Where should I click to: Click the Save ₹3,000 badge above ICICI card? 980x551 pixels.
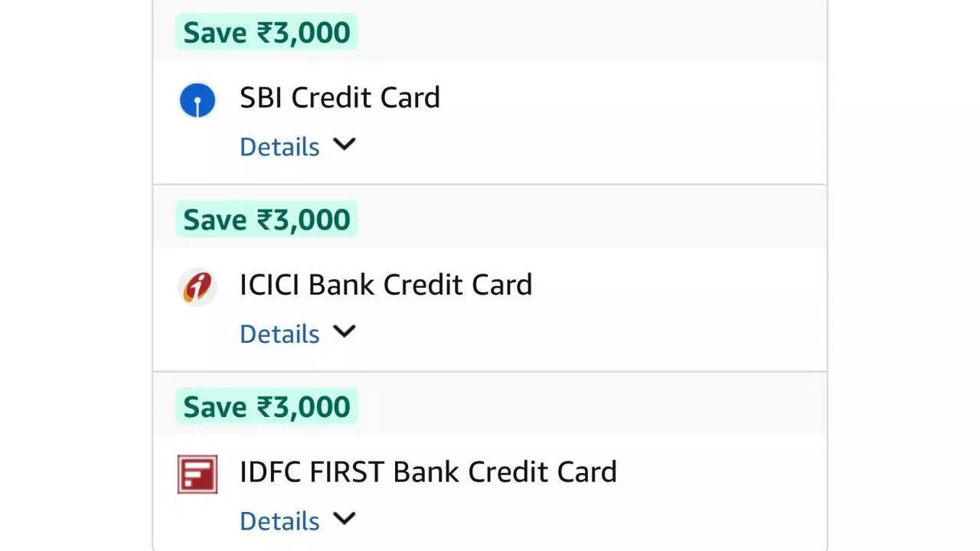tap(266, 219)
